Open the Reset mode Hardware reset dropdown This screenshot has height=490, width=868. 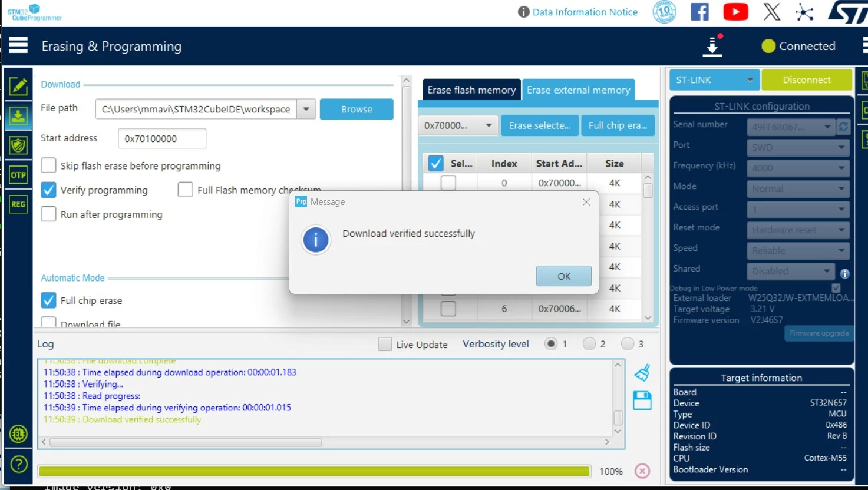point(798,230)
